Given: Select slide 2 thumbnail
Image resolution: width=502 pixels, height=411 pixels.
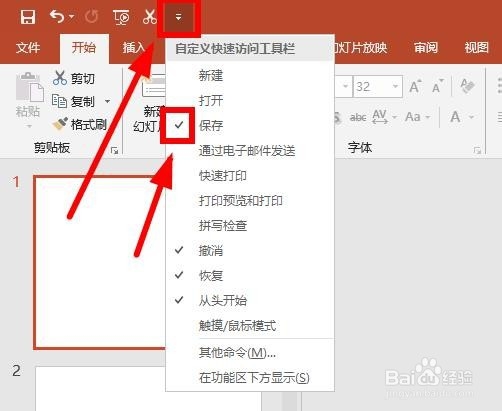Looking at the screenshot, I should tap(101, 389).
